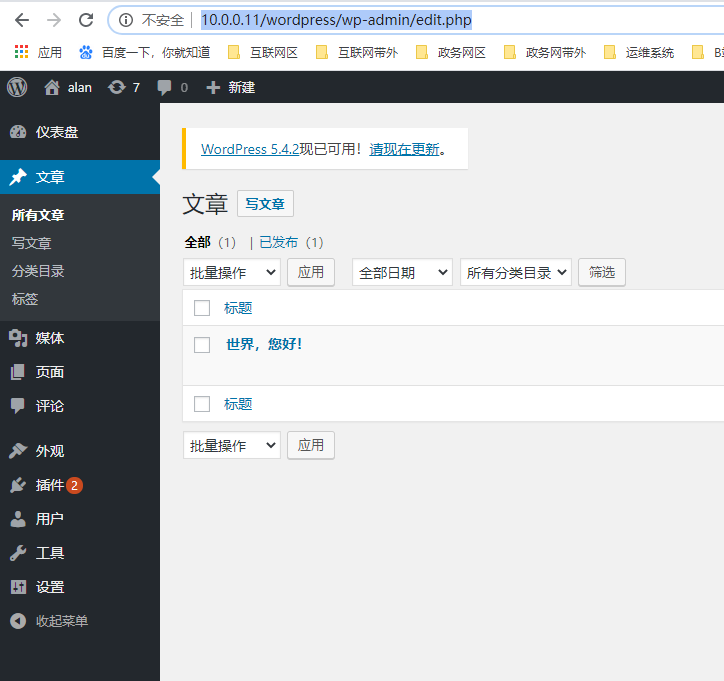Open the top 批量操作 dropdown
Screen dimensions: 724x681
(232, 272)
